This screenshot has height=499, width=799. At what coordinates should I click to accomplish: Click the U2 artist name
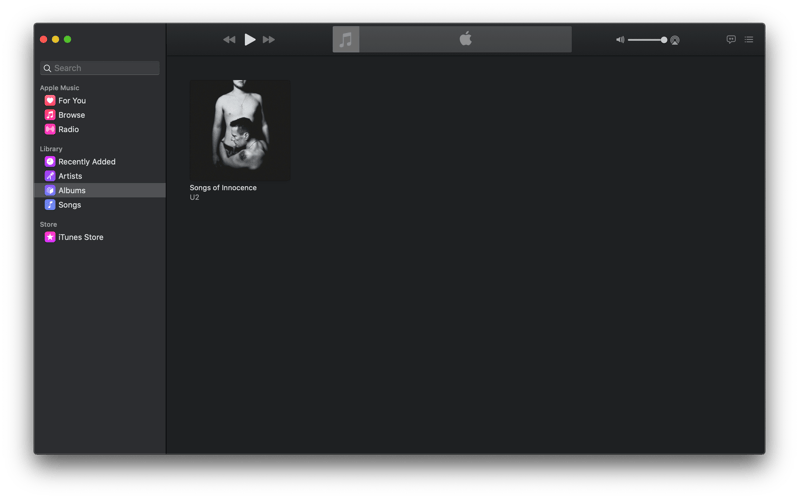click(x=194, y=197)
